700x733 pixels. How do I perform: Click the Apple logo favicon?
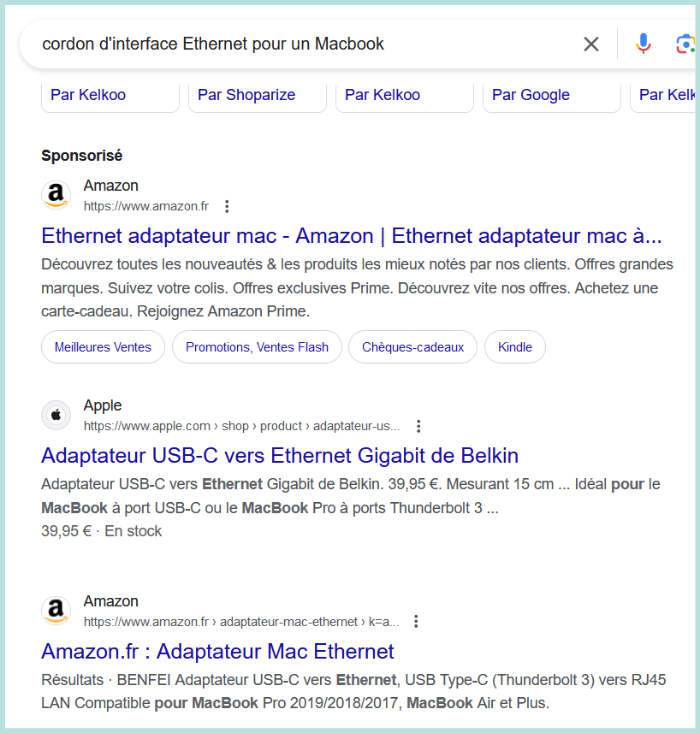pyautogui.click(x=56, y=416)
